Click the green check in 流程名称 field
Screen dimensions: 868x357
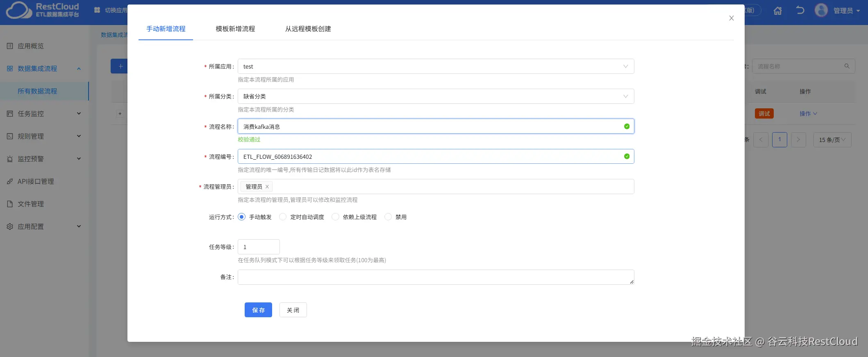point(627,126)
